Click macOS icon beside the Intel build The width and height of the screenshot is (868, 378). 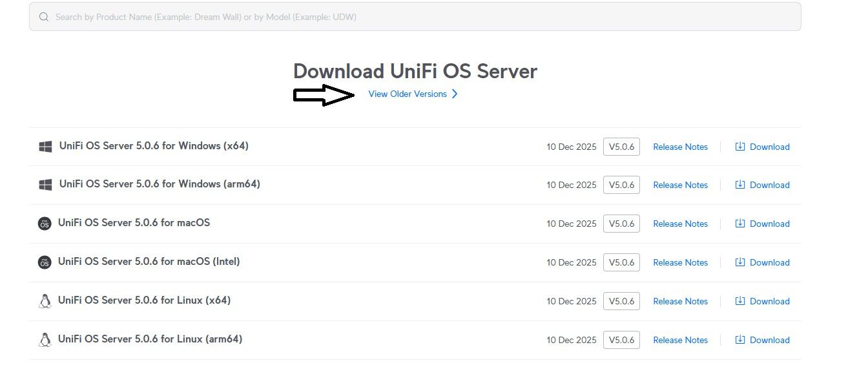pyautogui.click(x=45, y=262)
